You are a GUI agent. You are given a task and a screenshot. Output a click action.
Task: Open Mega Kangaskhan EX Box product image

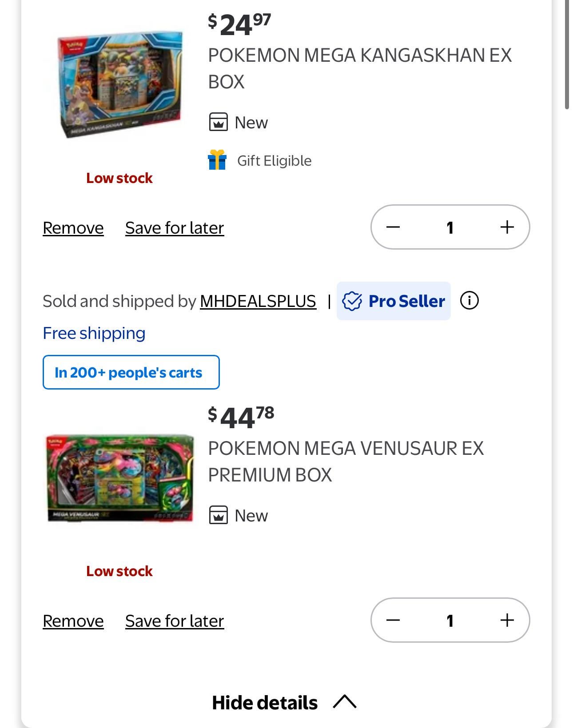point(120,84)
